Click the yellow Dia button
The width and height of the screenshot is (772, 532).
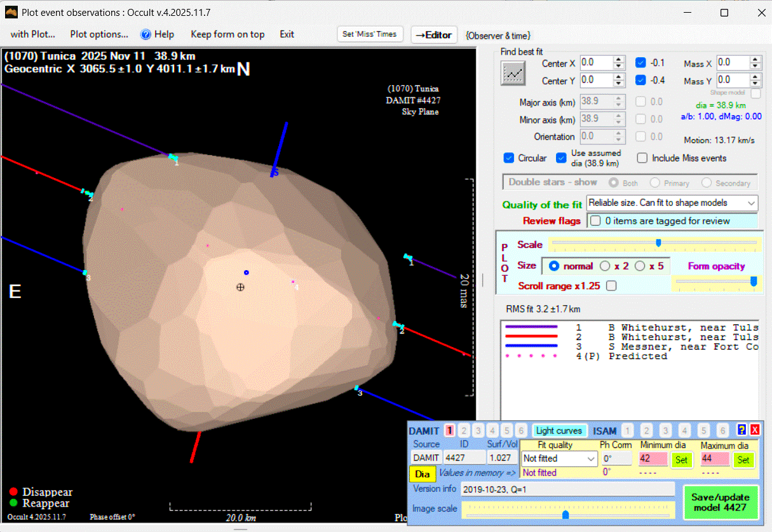point(423,474)
